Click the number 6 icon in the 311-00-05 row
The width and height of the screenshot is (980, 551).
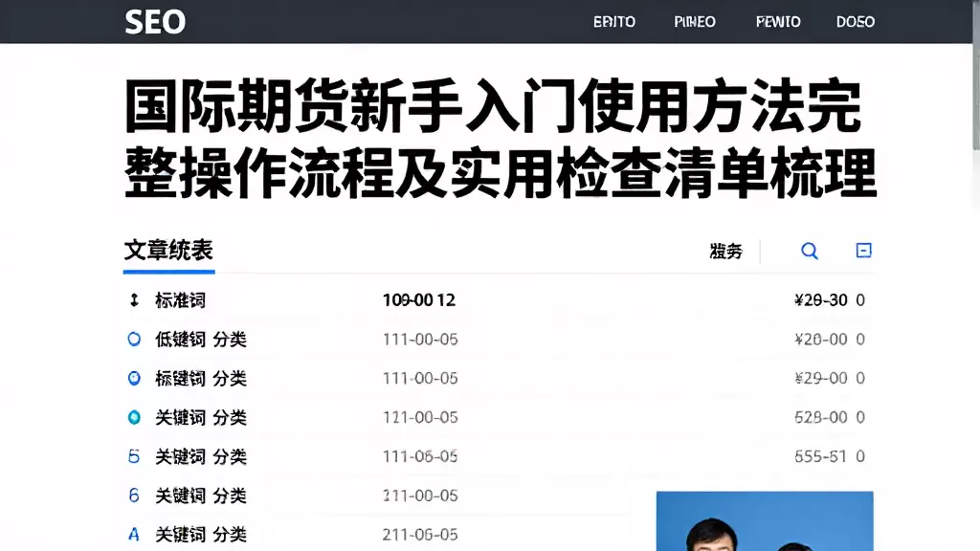[x=134, y=496]
